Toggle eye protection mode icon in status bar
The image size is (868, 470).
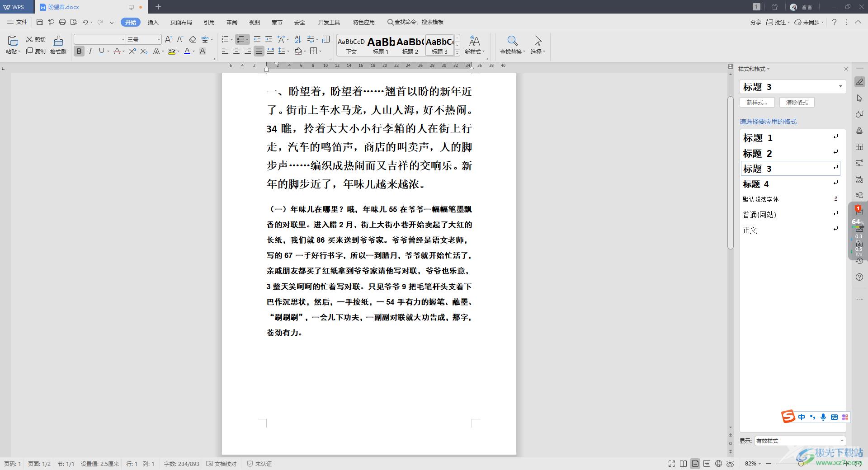click(x=730, y=464)
